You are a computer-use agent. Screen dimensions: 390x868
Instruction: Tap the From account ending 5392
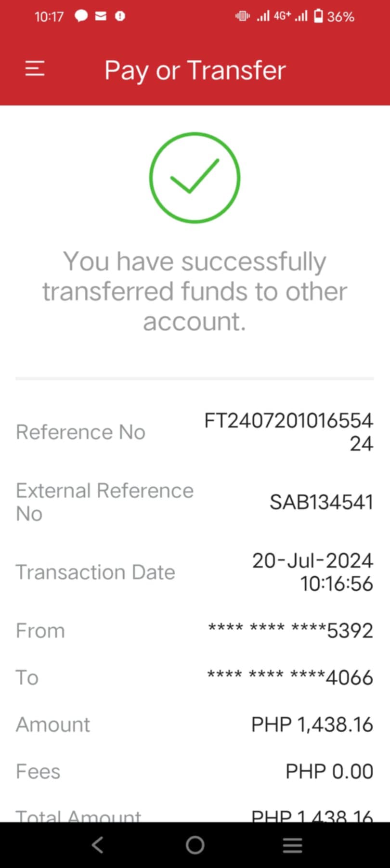290,630
